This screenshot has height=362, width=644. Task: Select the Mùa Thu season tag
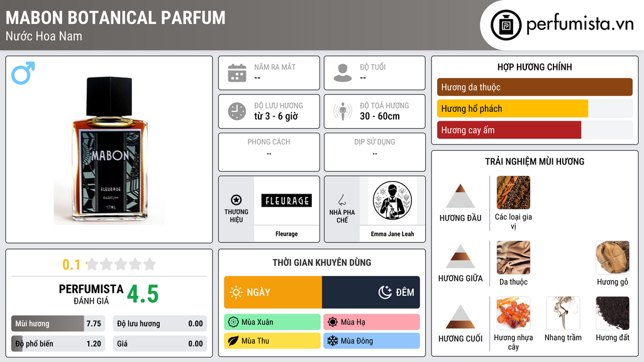[x=272, y=341]
